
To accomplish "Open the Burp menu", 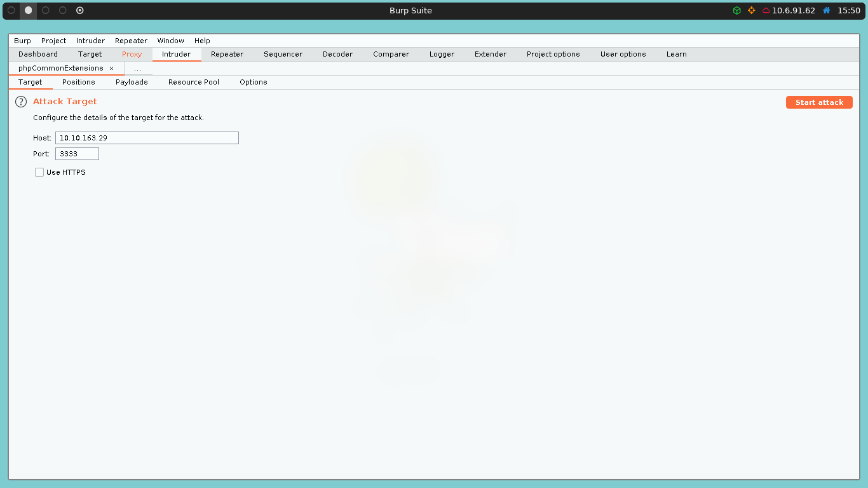I will click(x=22, y=41).
